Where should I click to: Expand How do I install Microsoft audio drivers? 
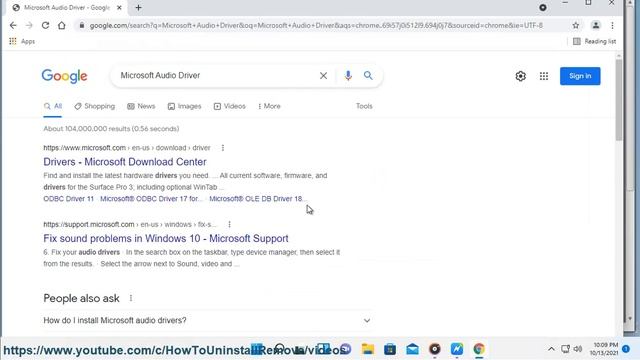pyautogui.click(x=207, y=320)
